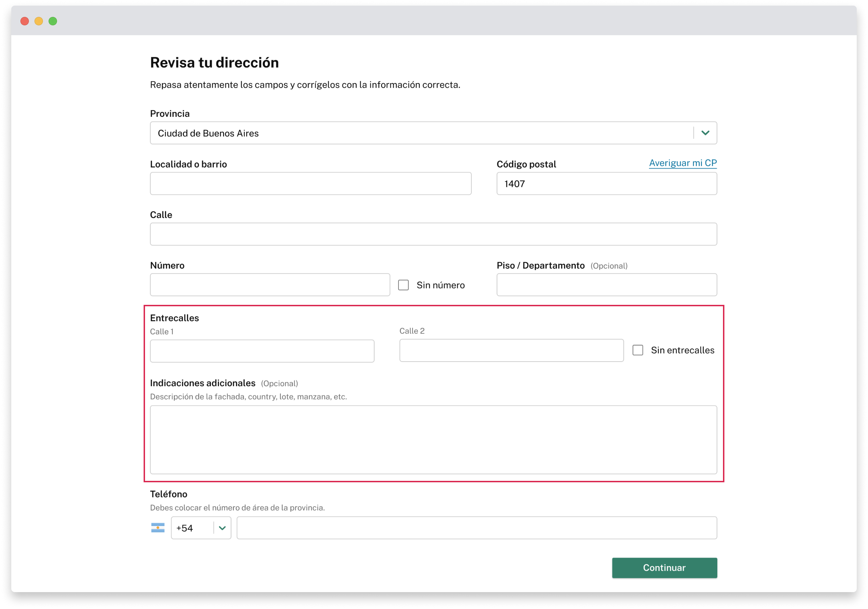Click the Indicaciones adicionales text area
Viewport: 868px width, 609px height.
coord(433,440)
